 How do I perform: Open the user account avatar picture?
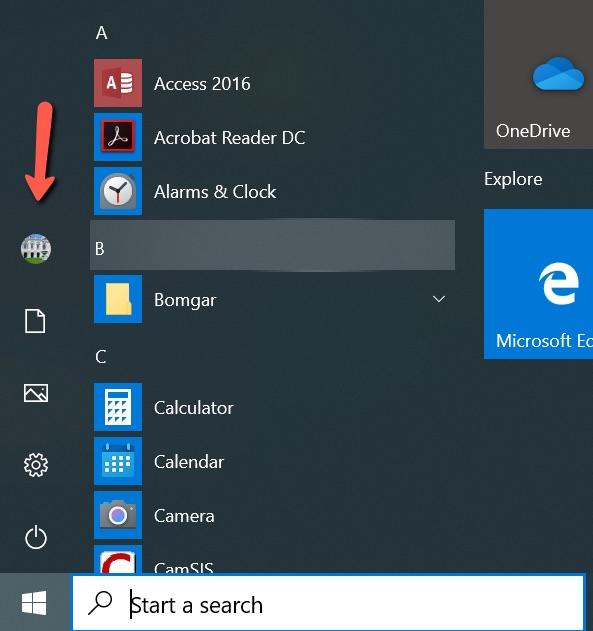tap(36, 249)
